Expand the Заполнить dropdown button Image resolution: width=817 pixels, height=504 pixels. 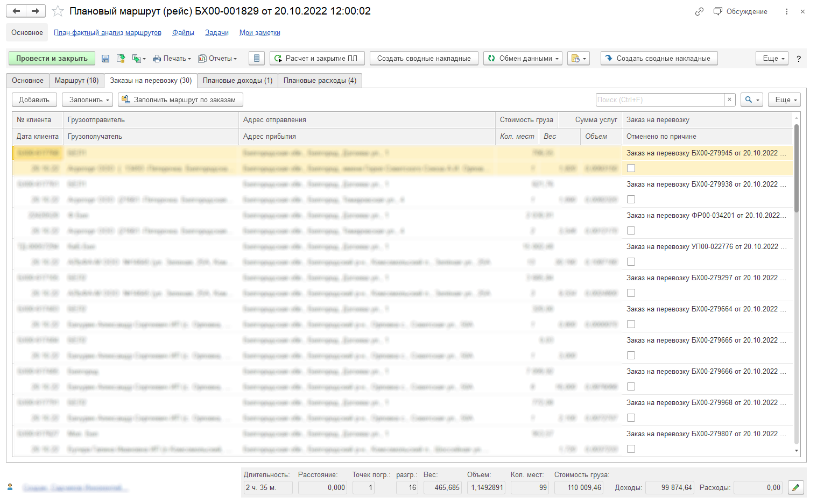[89, 100]
